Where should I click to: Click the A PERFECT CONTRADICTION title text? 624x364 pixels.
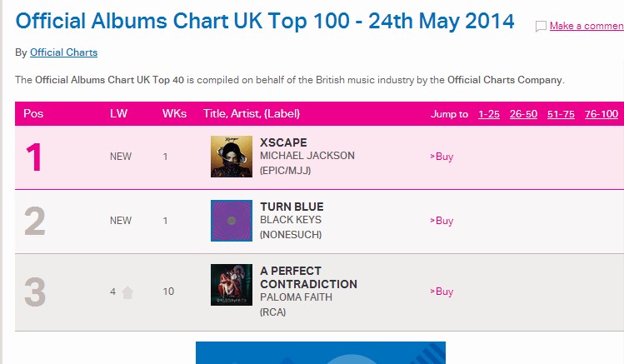(x=308, y=277)
